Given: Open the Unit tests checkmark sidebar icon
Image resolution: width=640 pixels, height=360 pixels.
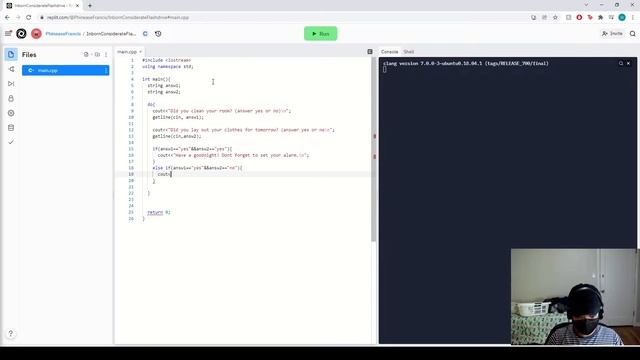Looking at the screenshot, I should 11,142.
